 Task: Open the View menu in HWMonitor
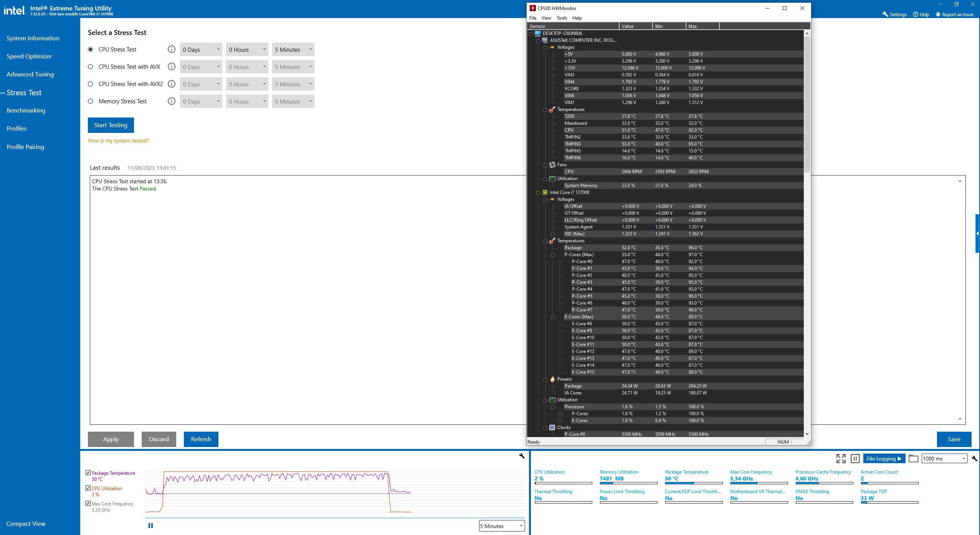546,18
